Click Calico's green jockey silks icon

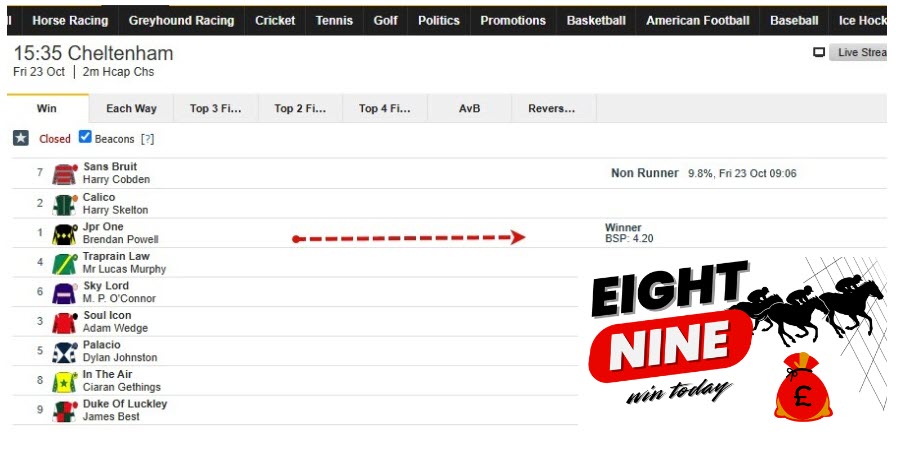[x=64, y=204]
